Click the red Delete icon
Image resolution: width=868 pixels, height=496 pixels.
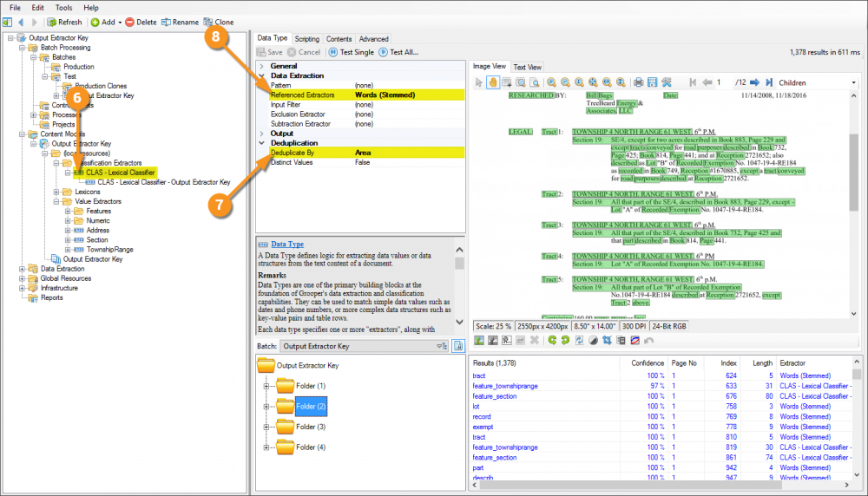coord(130,22)
